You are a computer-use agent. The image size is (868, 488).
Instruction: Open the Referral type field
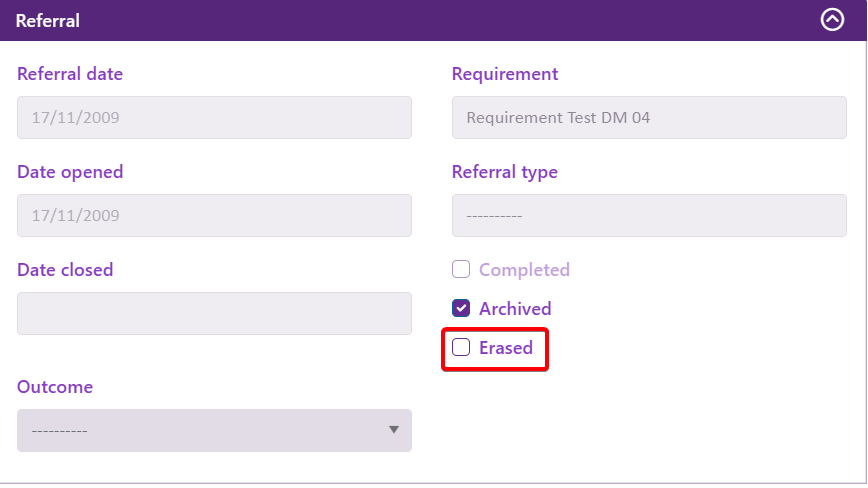649,215
